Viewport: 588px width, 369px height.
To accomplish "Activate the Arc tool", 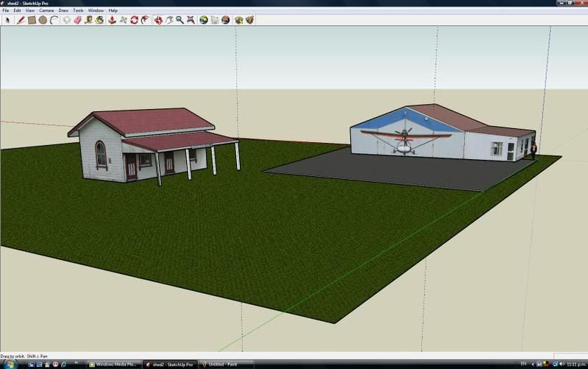I will click(54, 20).
